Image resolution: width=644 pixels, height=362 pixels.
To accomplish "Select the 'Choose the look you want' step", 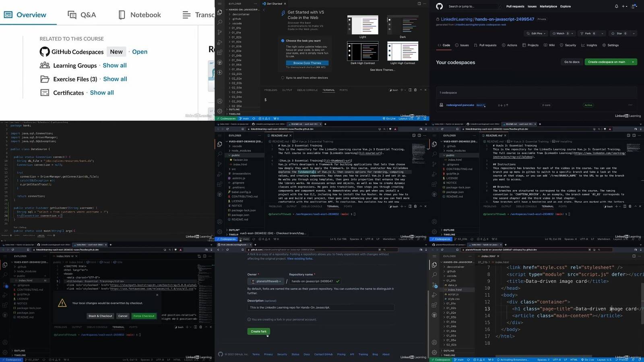I will click(x=303, y=41).
